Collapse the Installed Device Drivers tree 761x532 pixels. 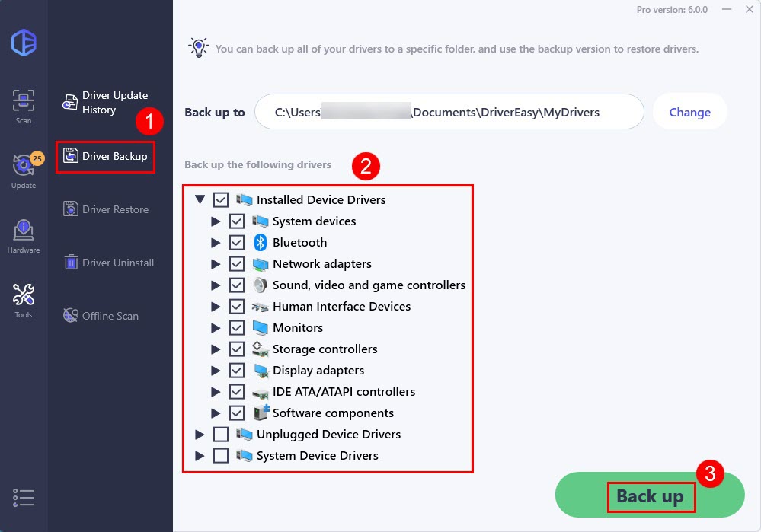point(200,199)
